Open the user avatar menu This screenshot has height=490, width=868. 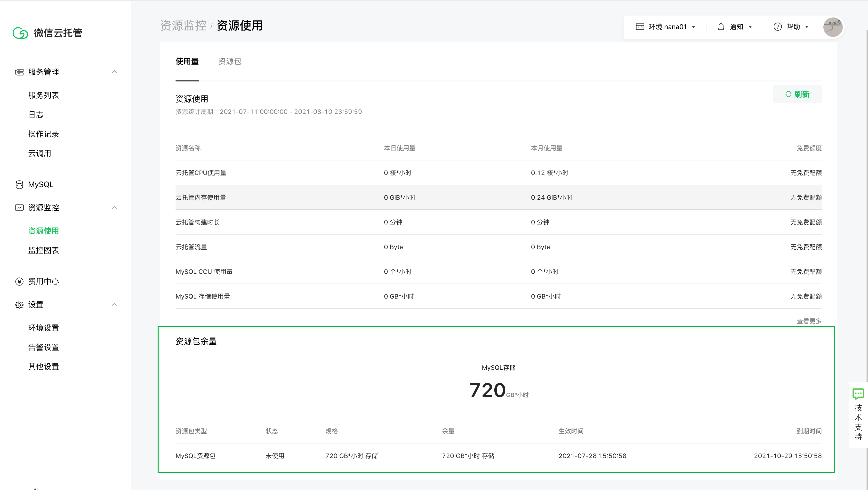pyautogui.click(x=833, y=27)
